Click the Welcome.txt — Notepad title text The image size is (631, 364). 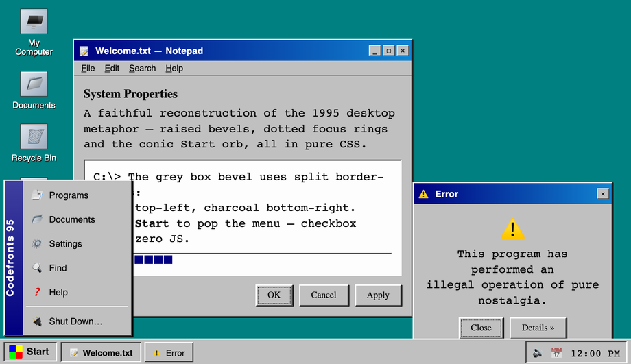(x=149, y=51)
